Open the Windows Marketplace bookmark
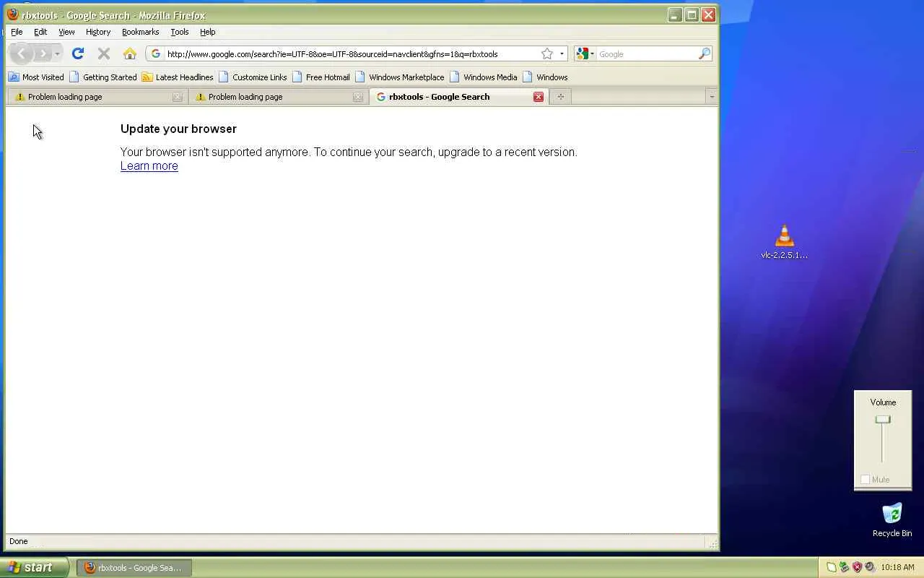The width and height of the screenshot is (924, 578). pos(399,77)
